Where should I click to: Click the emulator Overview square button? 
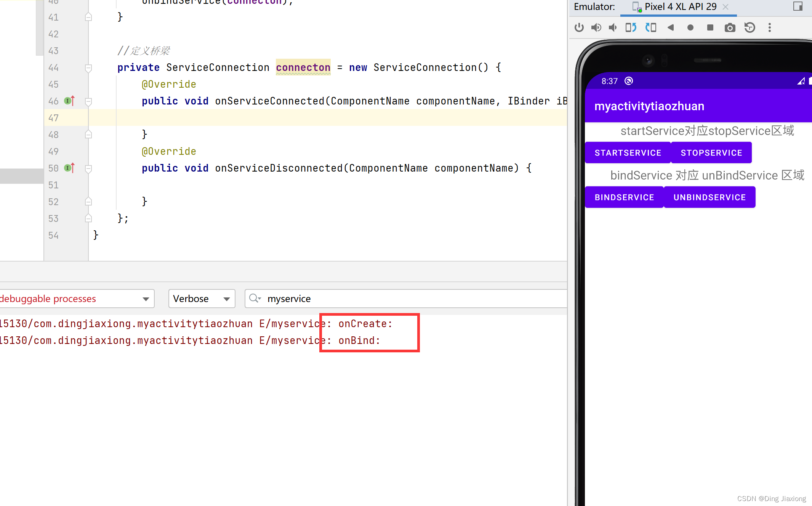click(x=710, y=27)
